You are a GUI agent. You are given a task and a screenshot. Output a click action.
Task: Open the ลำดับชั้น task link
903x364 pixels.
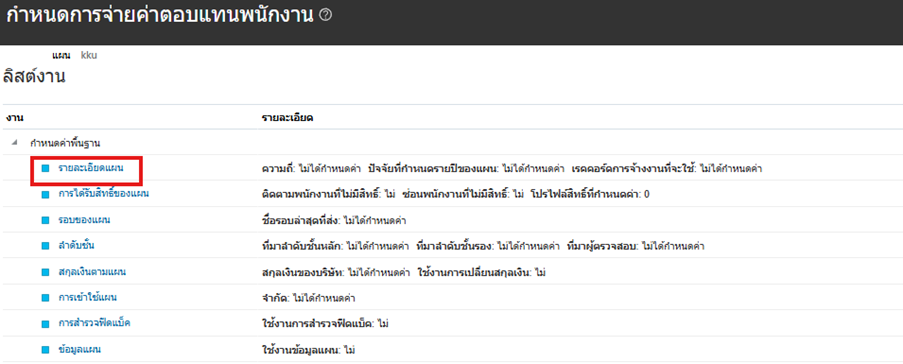pos(77,246)
